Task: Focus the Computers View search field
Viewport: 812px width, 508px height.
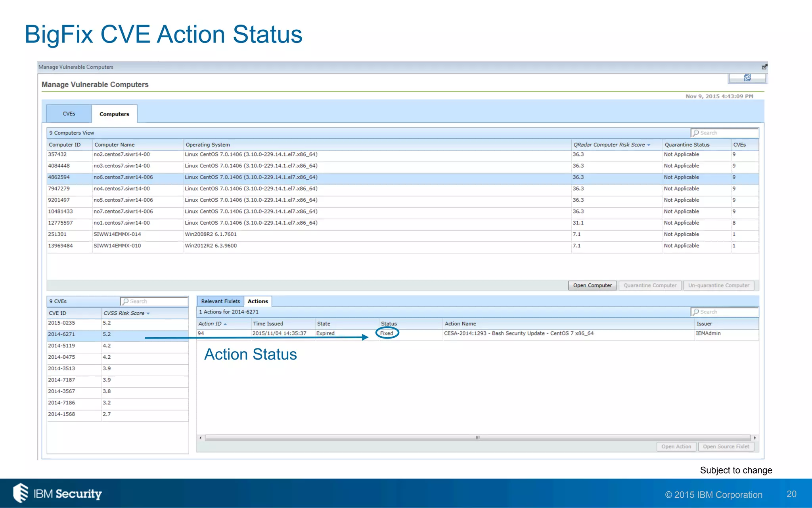Action: click(x=724, y=133)
